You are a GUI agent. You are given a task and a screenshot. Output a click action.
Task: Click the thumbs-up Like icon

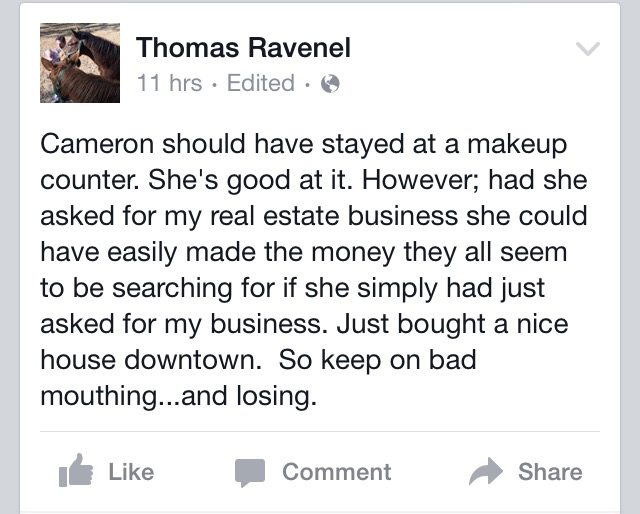point(76,471)
